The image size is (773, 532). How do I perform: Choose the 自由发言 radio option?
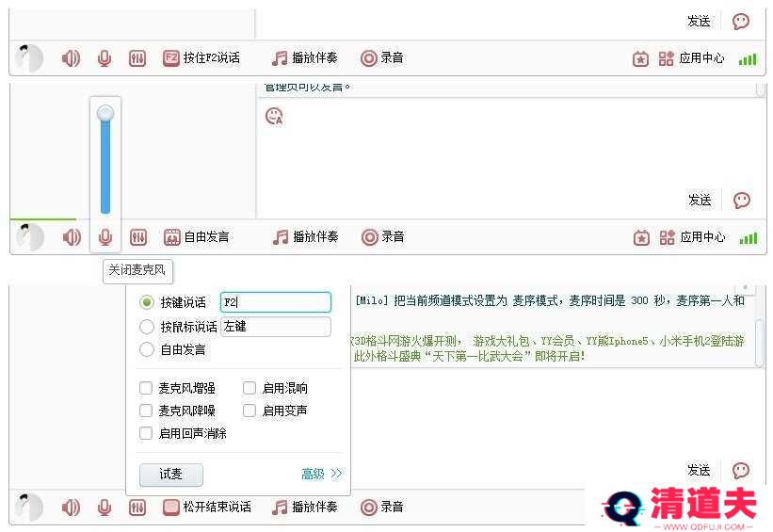coord(147,349)
